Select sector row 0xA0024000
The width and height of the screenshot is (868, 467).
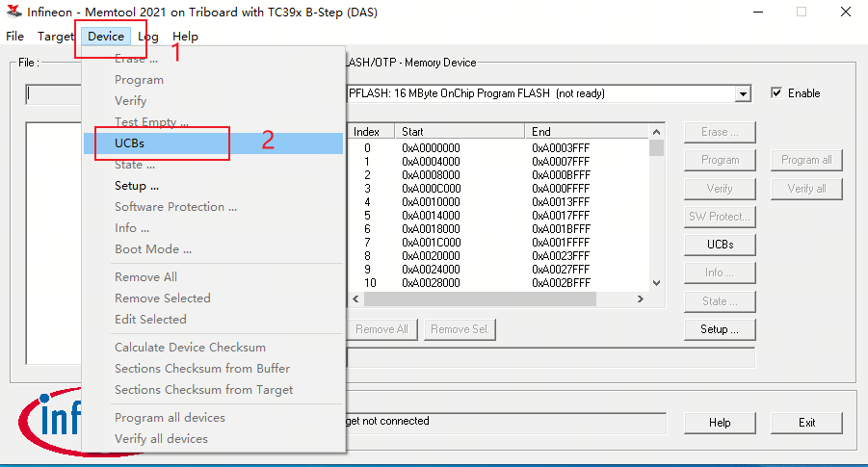click(498, 270)
